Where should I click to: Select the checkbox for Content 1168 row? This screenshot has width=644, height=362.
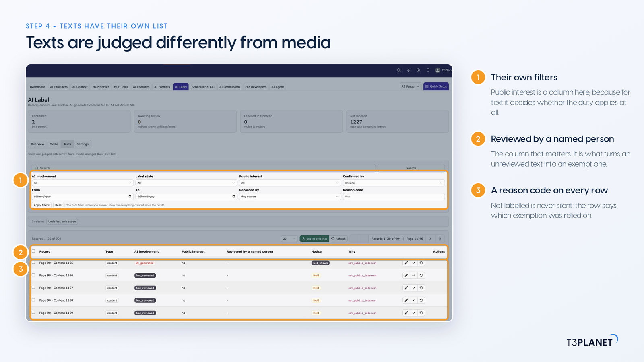(33, 300)
